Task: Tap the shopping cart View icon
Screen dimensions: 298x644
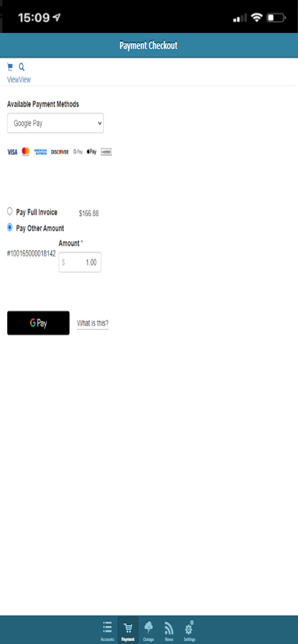Action: [10, 67]
